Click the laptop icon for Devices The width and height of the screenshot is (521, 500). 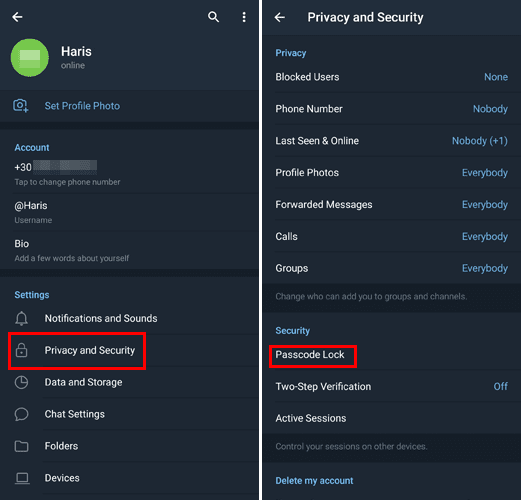click(22, 478)
